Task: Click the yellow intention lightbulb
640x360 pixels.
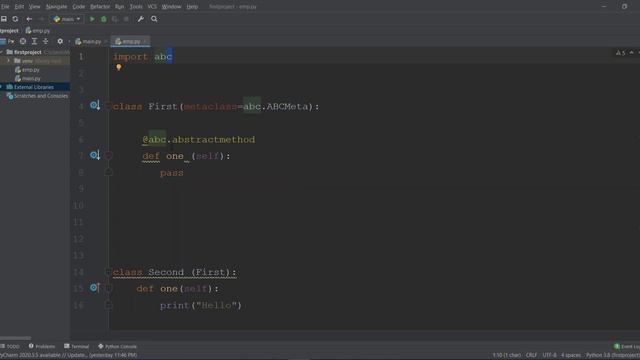Action: point(118,67)
